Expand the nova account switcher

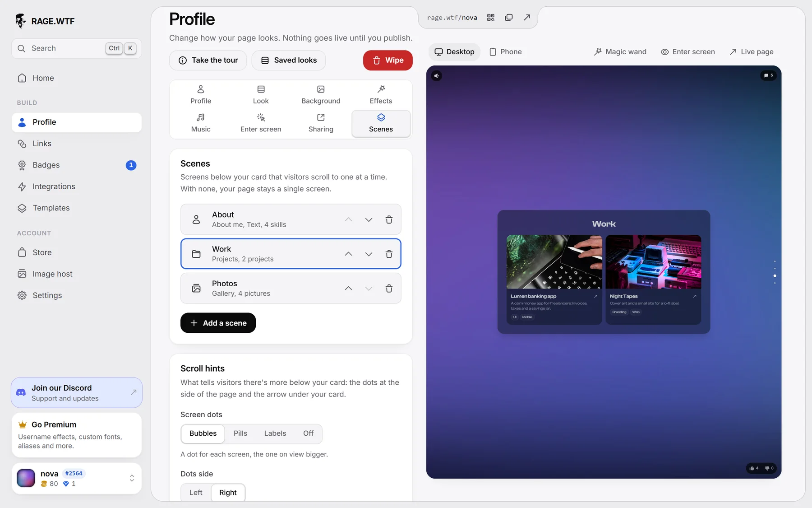tap(132, 478)
